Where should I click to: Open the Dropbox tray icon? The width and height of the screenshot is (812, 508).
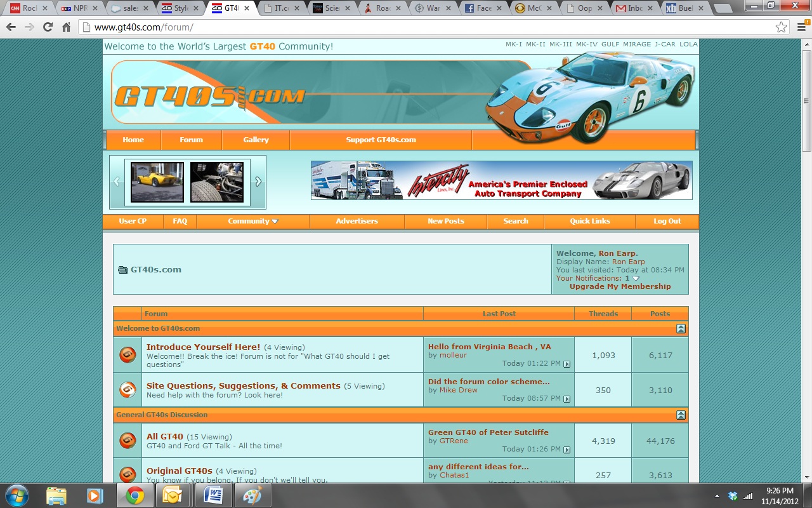(x=733, y=496)
